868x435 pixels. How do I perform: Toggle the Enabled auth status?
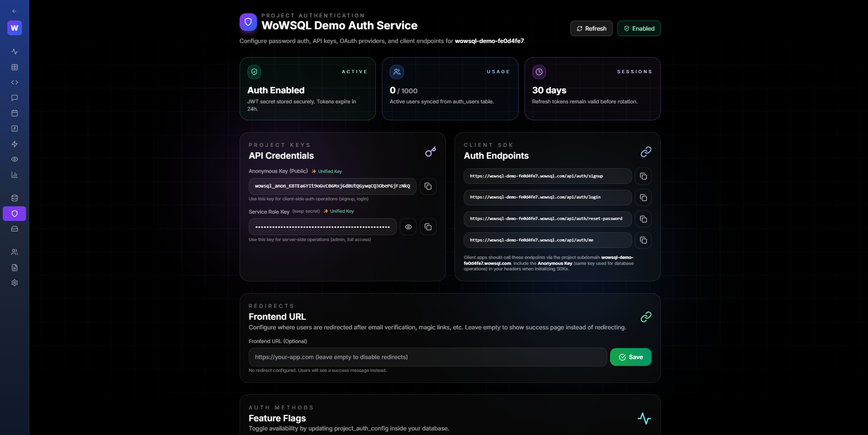[638, 28]
